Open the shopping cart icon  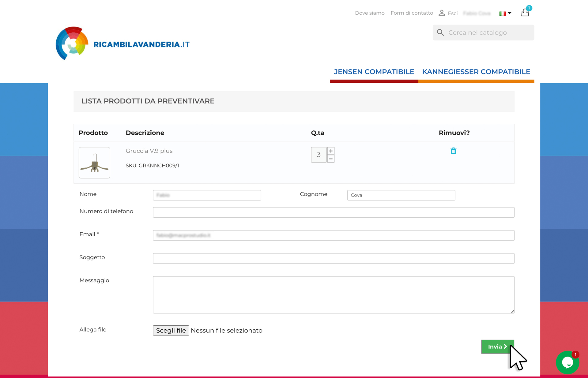click(525, 13)
